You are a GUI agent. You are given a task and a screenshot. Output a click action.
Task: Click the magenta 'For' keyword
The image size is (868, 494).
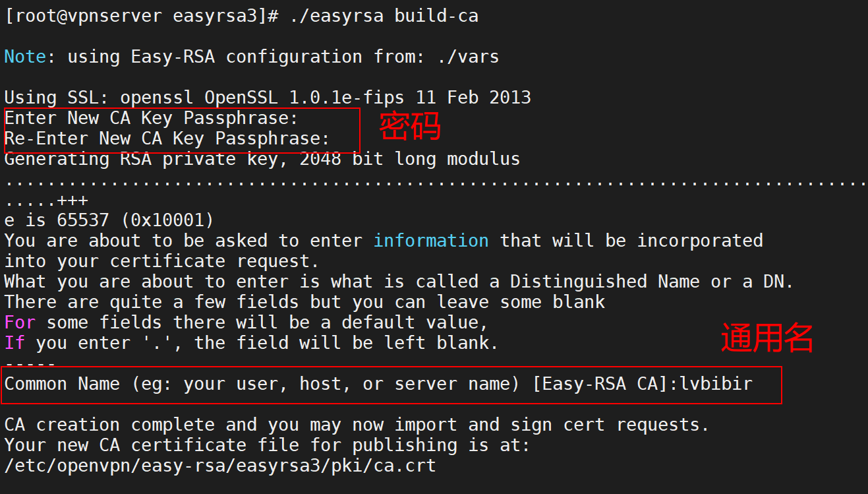click(20, 323)
